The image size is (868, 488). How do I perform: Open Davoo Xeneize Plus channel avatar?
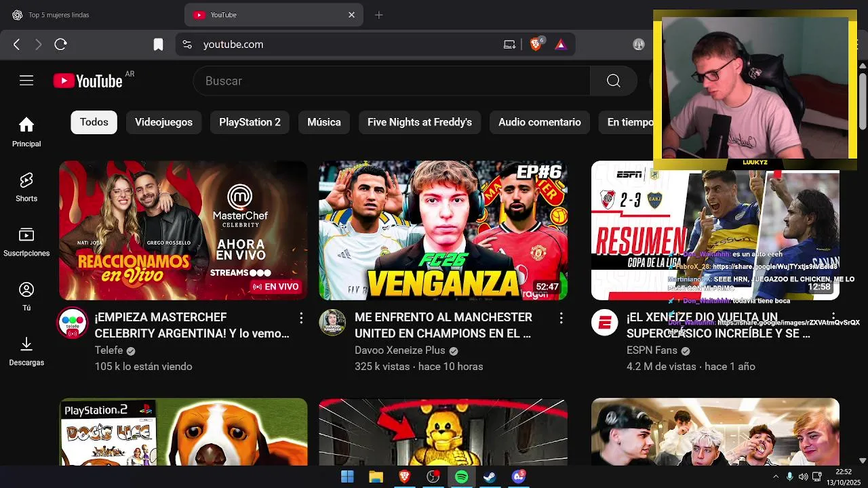point(332,323)
